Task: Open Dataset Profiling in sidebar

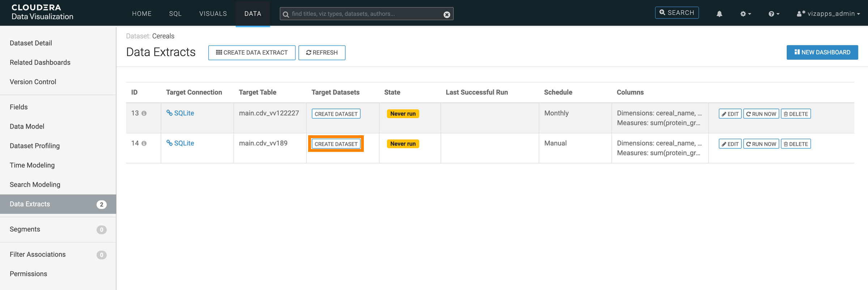Action: coord(35,146)
